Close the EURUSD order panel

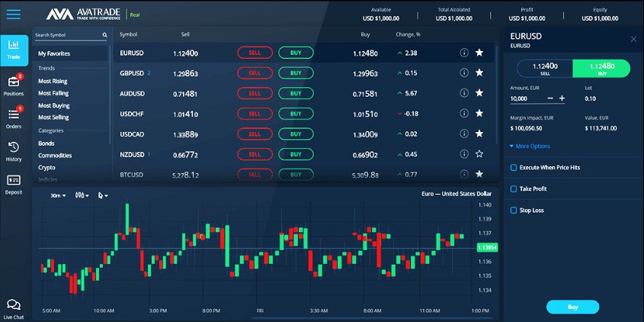pyautogui.click(x=633, y=39)
